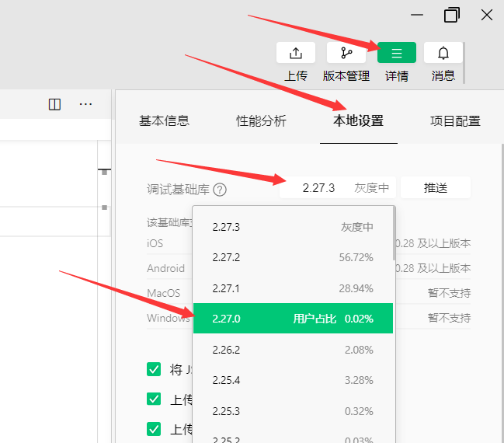Screen dimensions: 504x443
Task: Open 版本管理 version control icon
Action: (346, 53)
